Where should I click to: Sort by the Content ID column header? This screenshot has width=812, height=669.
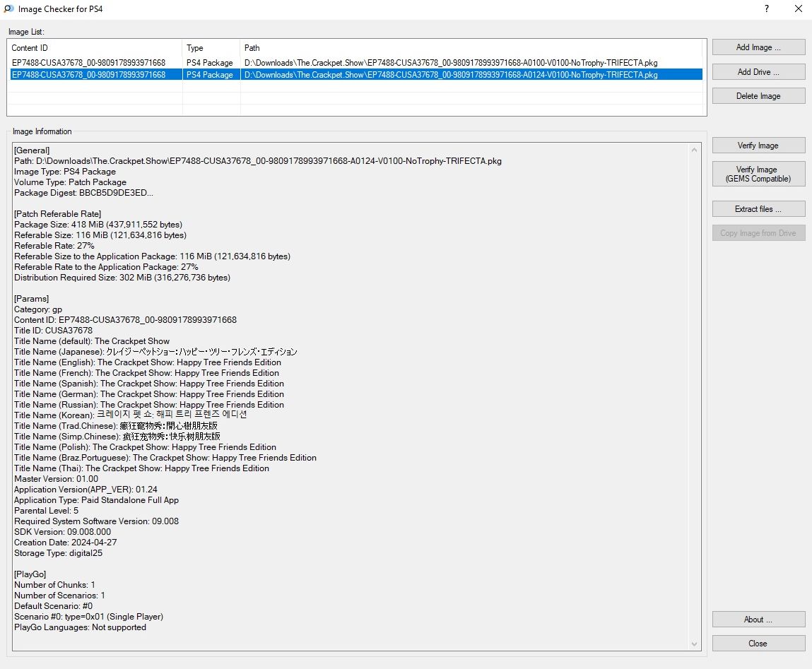click(96, 48)
